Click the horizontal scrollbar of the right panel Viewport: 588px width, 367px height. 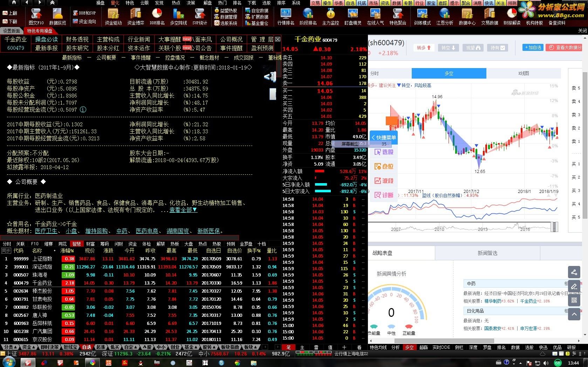[x=444, y=341]
